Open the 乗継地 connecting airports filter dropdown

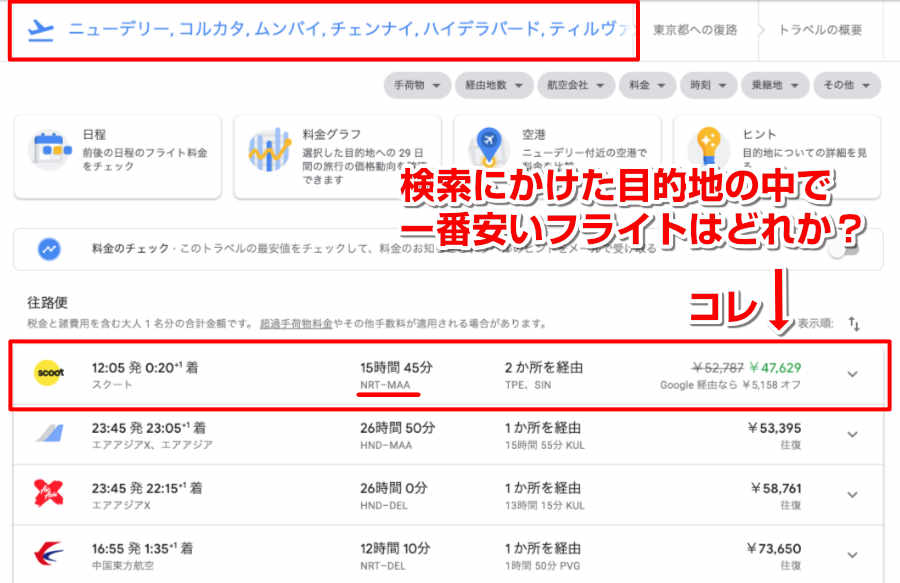775,85
